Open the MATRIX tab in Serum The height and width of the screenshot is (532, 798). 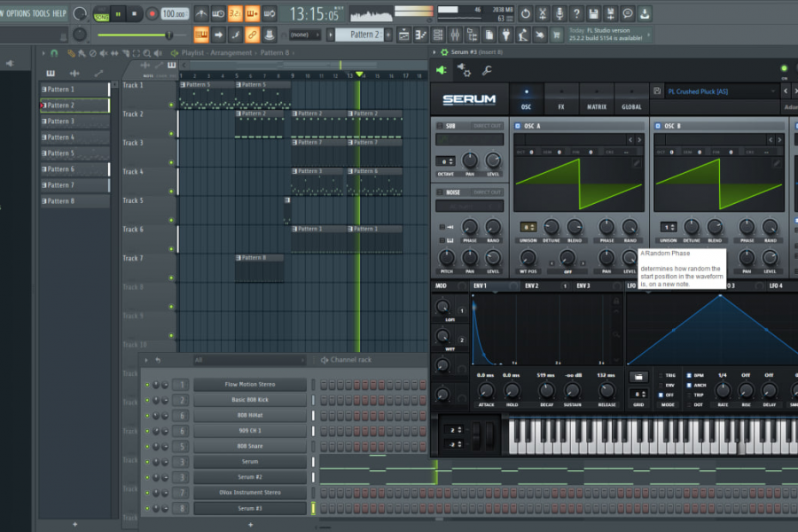tap(597, 98)
